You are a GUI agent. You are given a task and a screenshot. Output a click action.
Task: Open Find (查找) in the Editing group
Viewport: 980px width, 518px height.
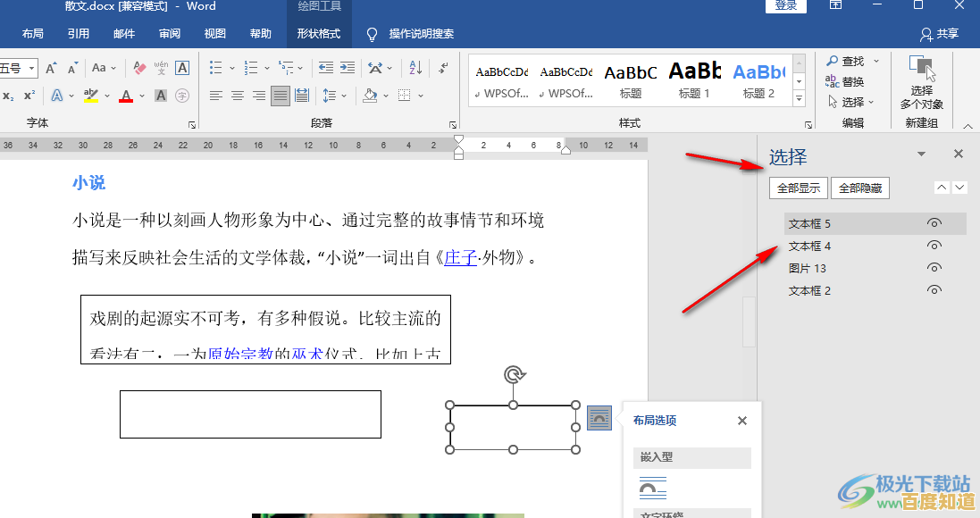tap(850, 61)
